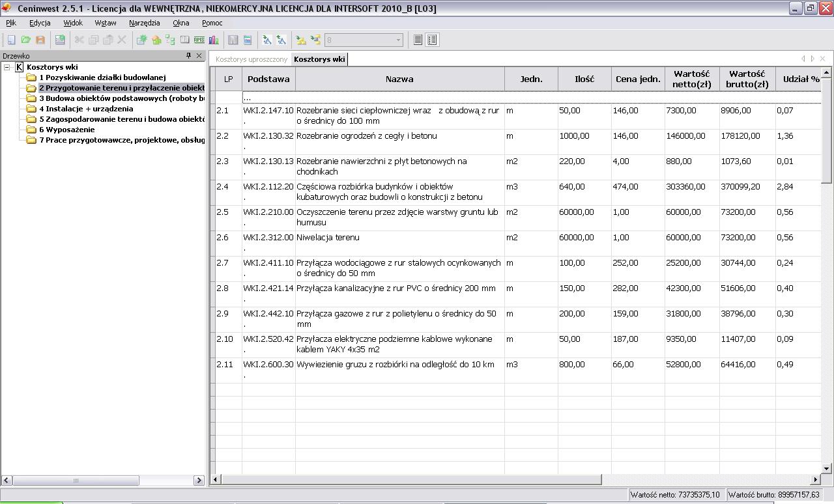Close the Drzewko panel
This screenshot has width=834, height=504.
(x=199, y=56)
